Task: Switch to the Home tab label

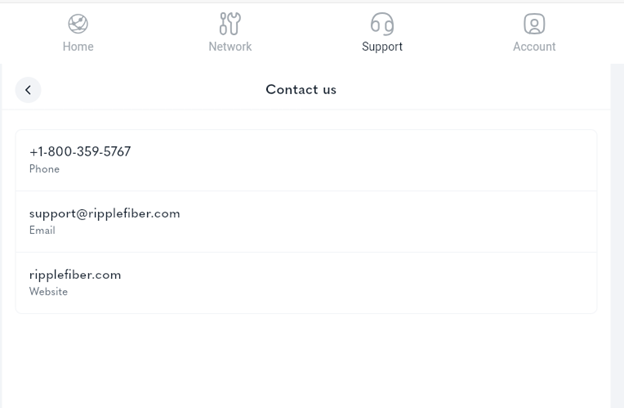Action: [x=78, y=47]
